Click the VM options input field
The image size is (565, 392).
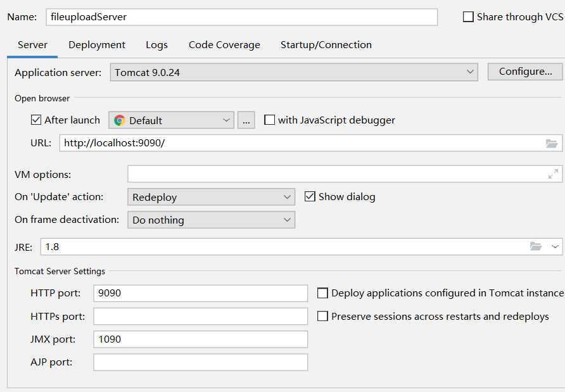click(x=345, y=174)
